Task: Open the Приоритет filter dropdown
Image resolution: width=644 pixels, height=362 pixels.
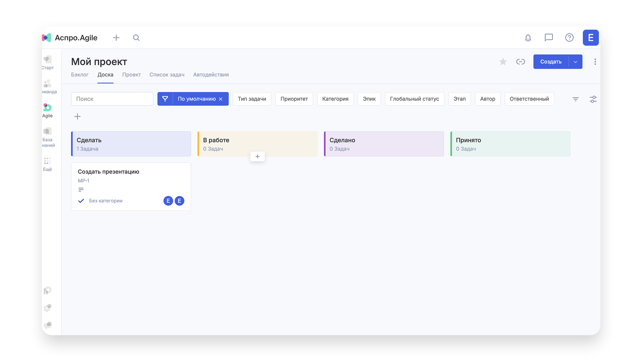Action: [x=294, y=99]
